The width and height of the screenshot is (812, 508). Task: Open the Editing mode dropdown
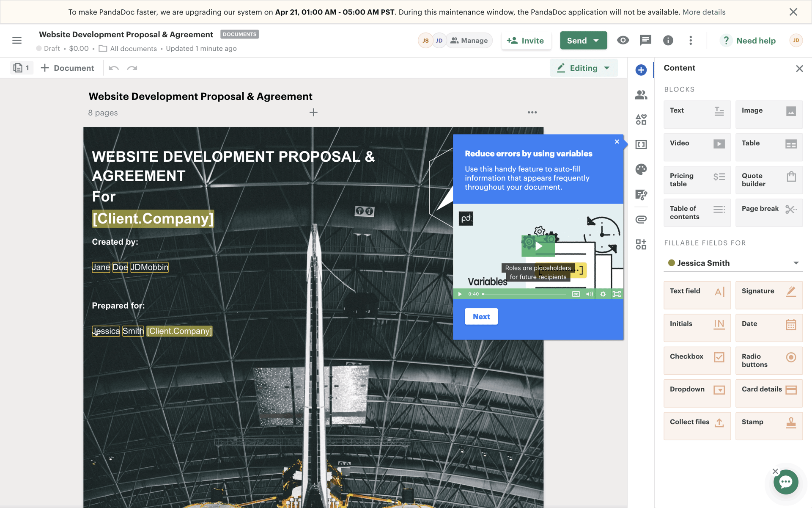tap(584, 68)
